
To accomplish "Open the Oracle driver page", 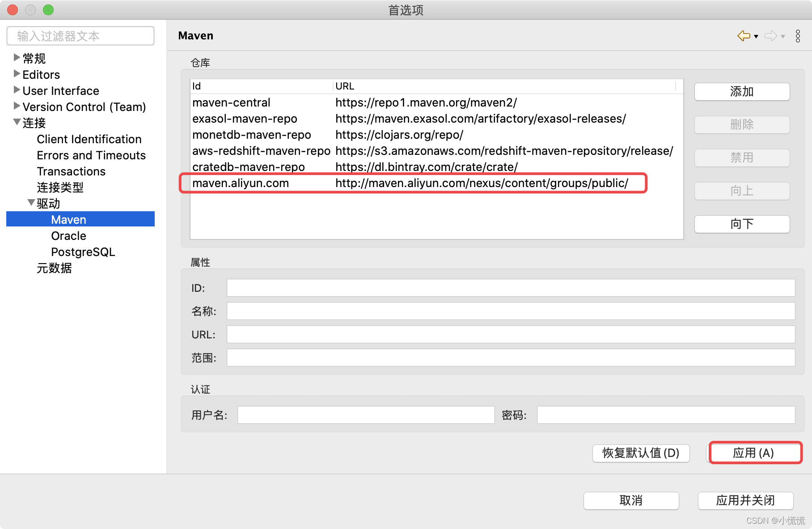I will point(68,236).
